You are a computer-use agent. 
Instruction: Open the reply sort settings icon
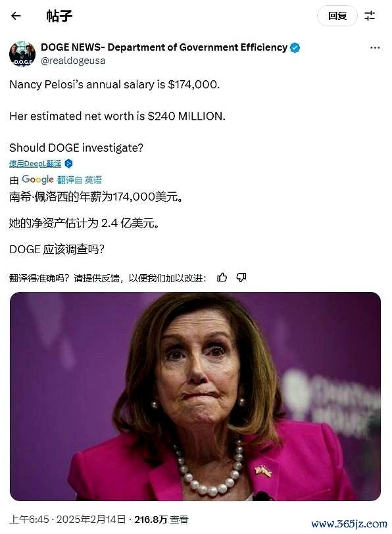tap(370, 16)
